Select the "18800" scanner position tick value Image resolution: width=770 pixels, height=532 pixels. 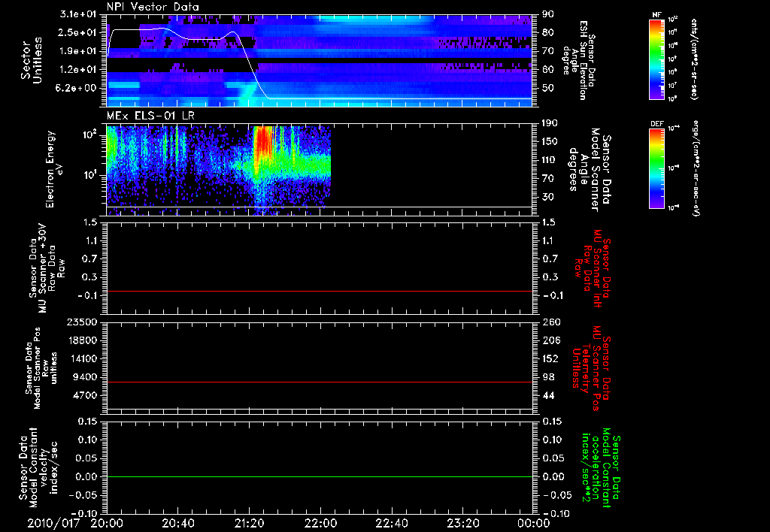click(x=82, y=340)
